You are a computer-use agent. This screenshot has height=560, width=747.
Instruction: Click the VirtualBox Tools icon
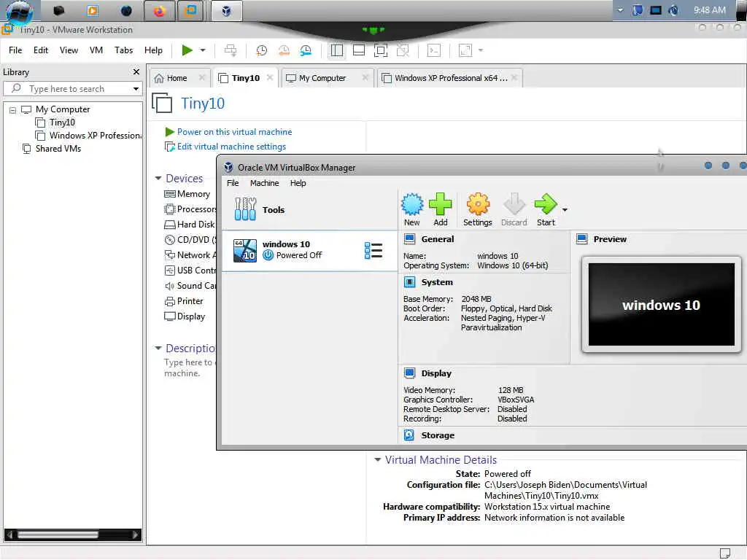pos(245,209)
